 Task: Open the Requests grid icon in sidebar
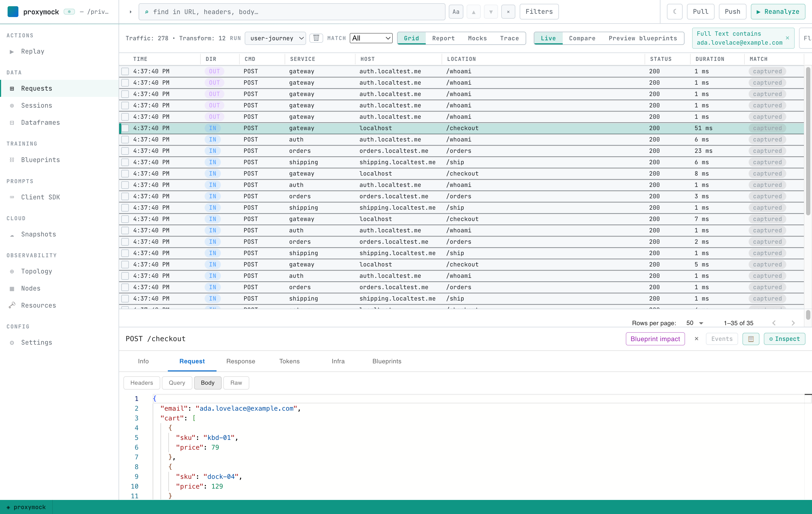12,88
